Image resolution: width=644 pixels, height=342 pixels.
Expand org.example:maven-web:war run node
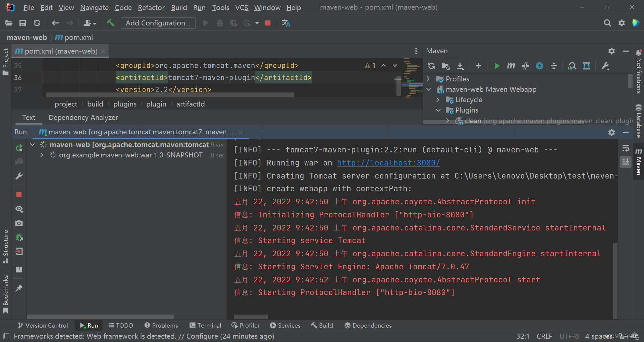point(42,155)
